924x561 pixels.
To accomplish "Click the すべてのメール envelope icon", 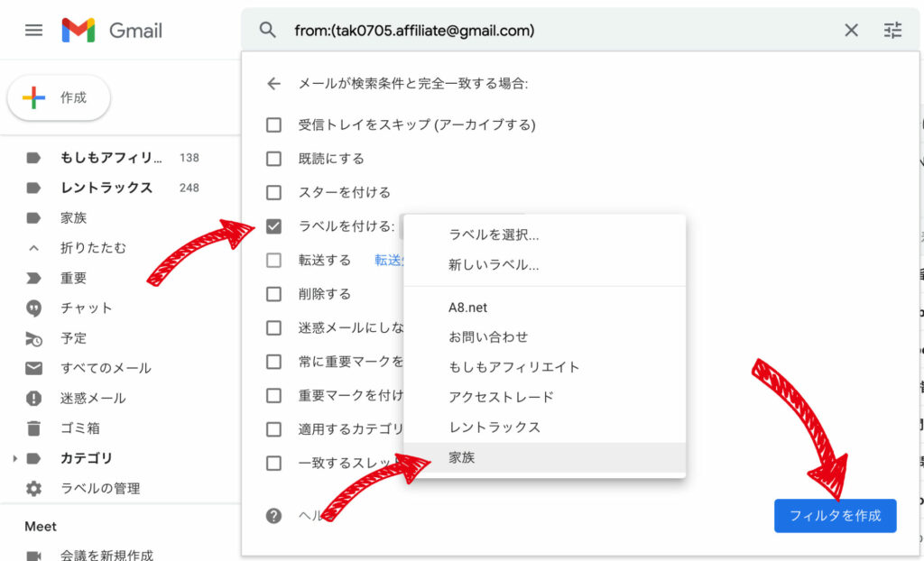I will tap(33, 368).
